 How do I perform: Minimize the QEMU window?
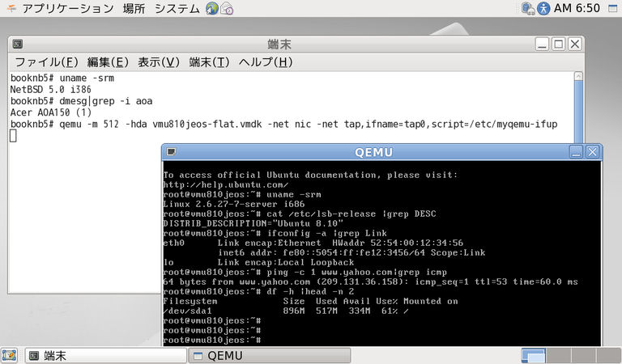(x=576, y=152)
